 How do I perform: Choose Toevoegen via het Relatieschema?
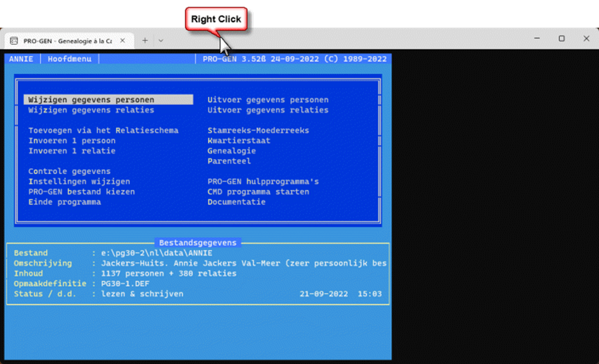[x=103, y=130]
